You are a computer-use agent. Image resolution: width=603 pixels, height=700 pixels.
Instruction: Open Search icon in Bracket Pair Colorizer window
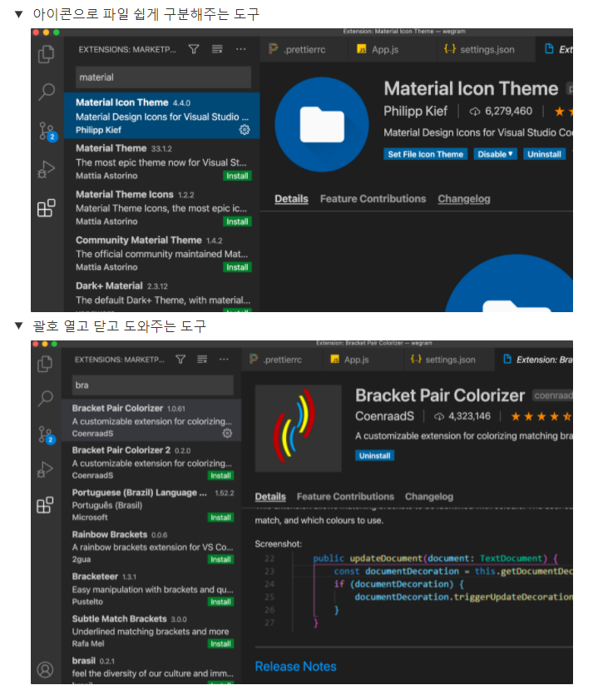pos(45,398)
